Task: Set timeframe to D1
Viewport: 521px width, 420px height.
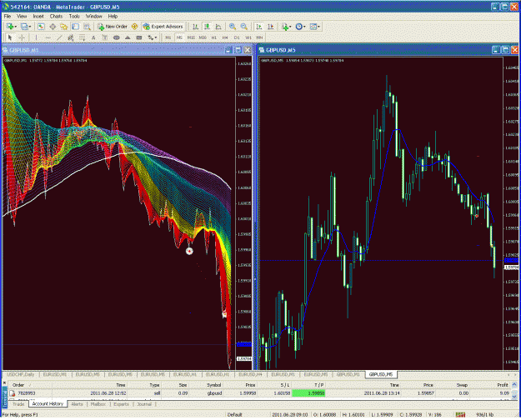Action: [x=237, y=37]
